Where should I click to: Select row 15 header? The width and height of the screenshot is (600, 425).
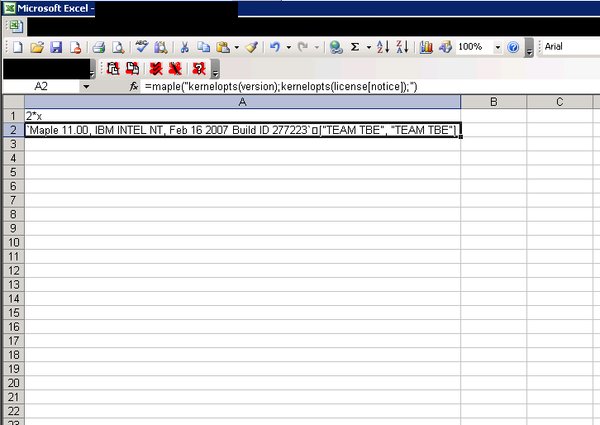13,313
